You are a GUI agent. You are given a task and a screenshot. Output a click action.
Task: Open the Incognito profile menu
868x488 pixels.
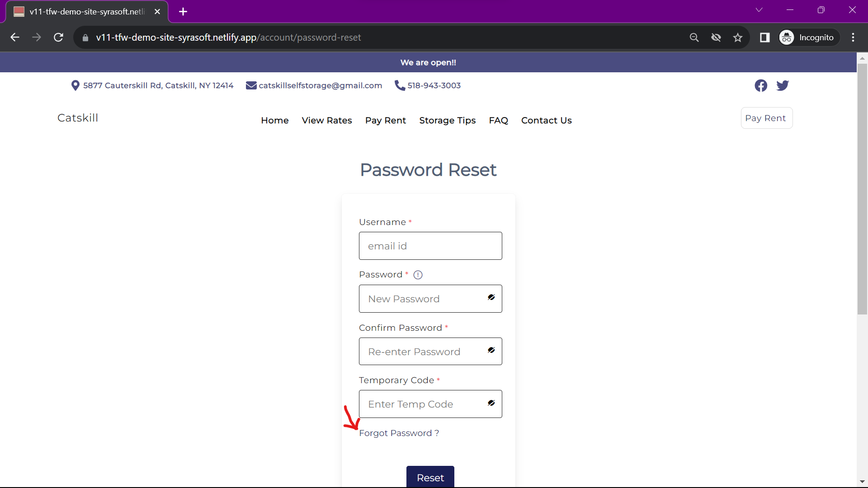807,38
